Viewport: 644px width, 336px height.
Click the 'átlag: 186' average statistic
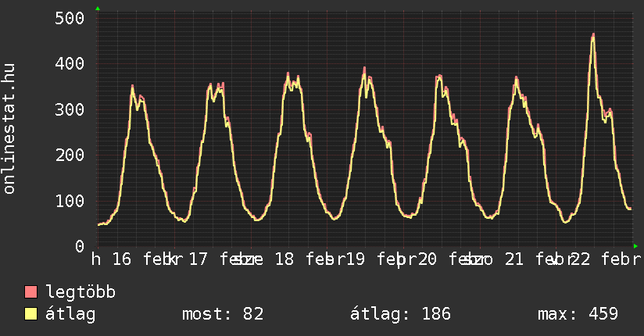[401, 314]
